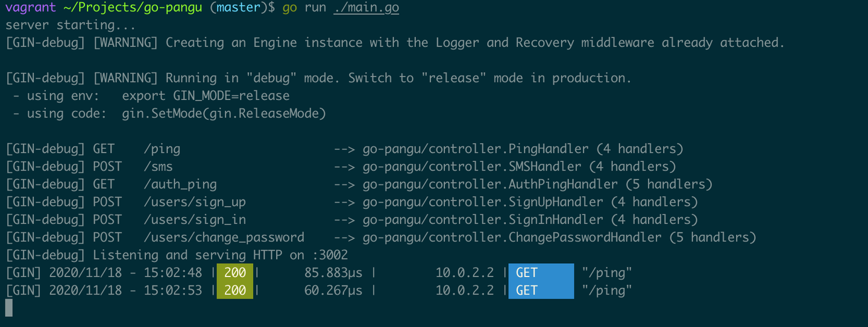This screenshot has width=868, height=327.
Task: Click the "export GIN_MODE=release" text
Action: click(206, 96)
